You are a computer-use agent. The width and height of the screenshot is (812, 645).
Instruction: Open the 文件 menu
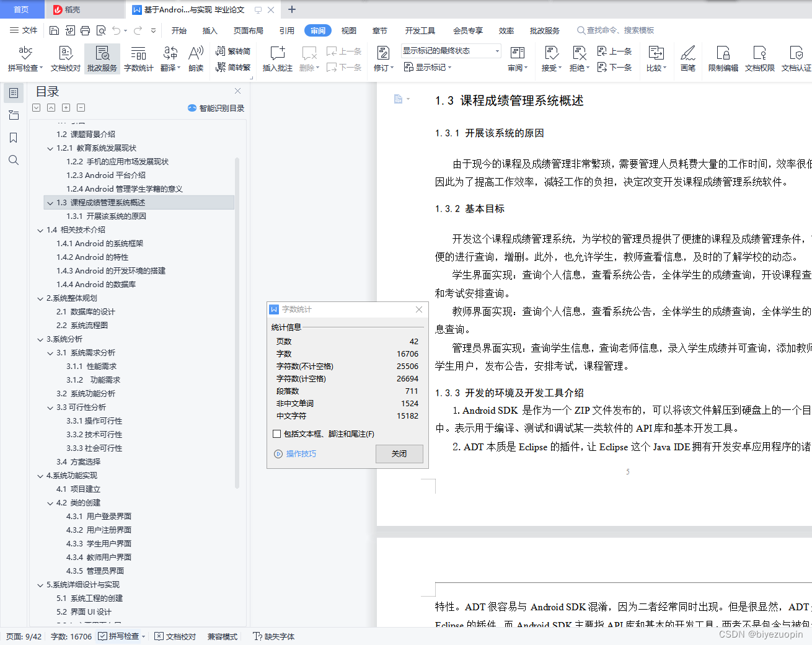click(24, 30)
